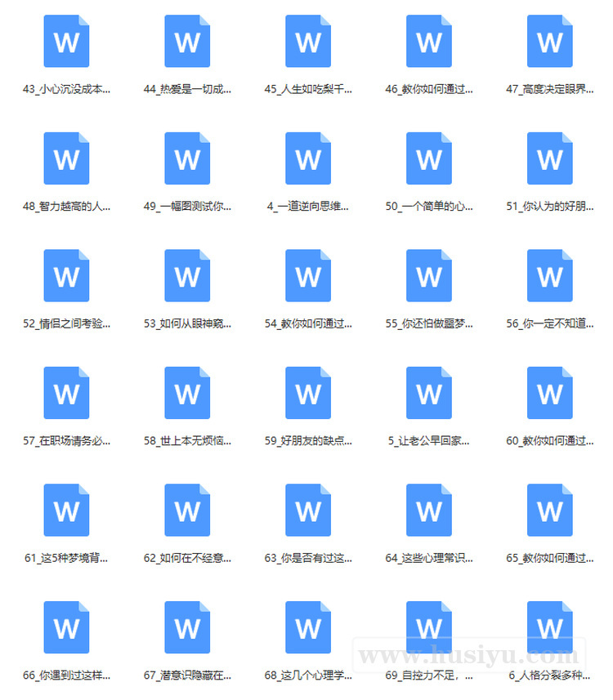Select Word icon 48_智力越高的人
Screen dimensions: 613x700
point(66,158)
